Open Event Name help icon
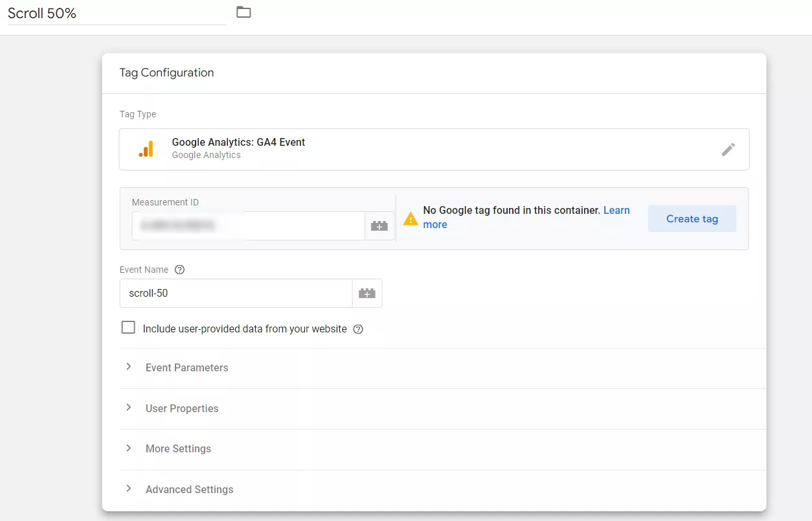 point(180,270)
